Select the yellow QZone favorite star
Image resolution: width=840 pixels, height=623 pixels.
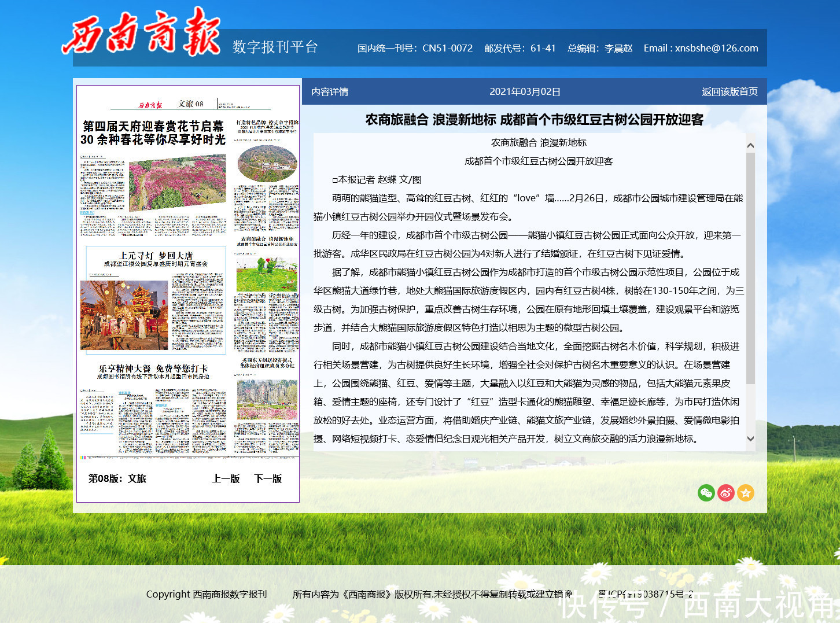point(746,493)
